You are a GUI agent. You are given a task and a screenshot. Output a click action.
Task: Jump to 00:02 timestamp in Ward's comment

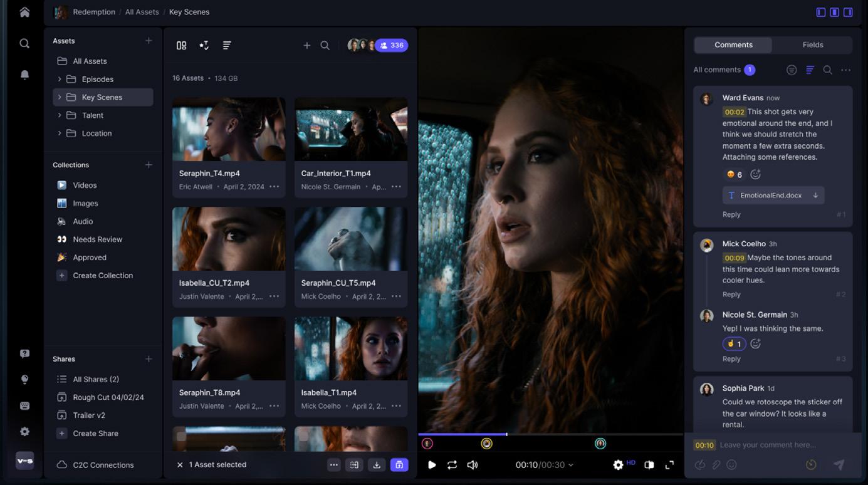tap(734, 112)
